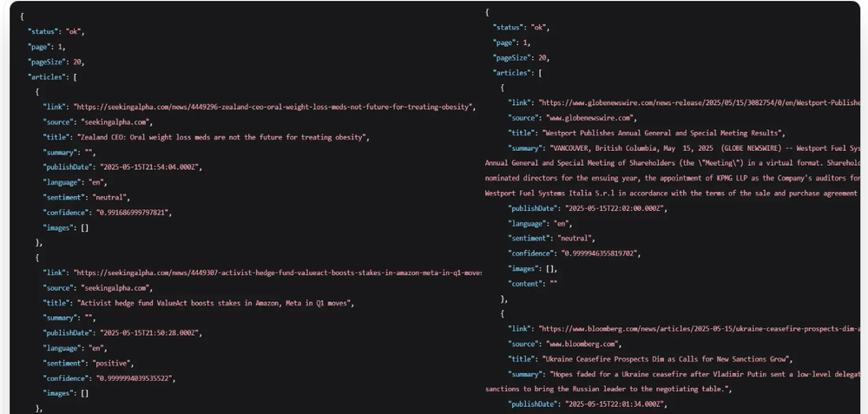
Task: Click the seekingalpha ValueAct hedge fund link
Action: click(x=278, y=273)
